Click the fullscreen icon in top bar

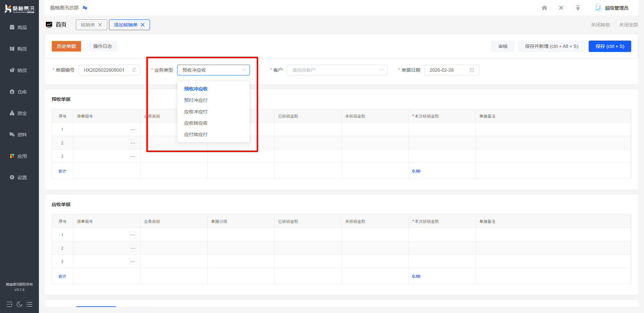tap(561, 8)
